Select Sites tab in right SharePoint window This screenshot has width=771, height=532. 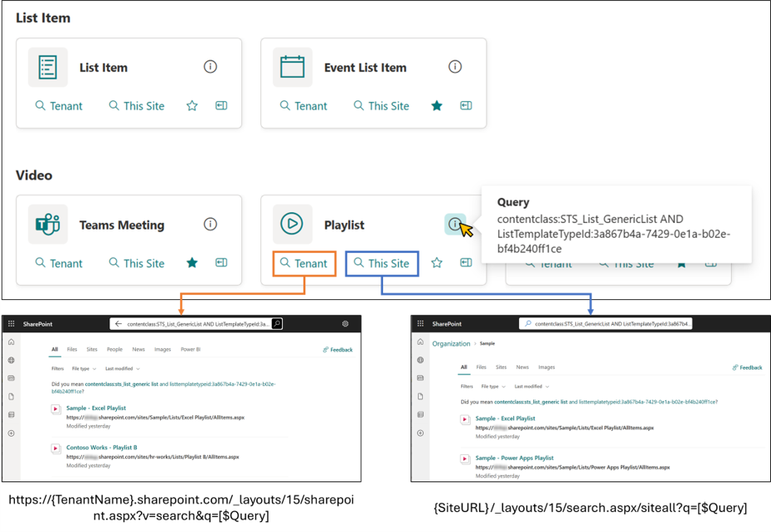point(501,367)
